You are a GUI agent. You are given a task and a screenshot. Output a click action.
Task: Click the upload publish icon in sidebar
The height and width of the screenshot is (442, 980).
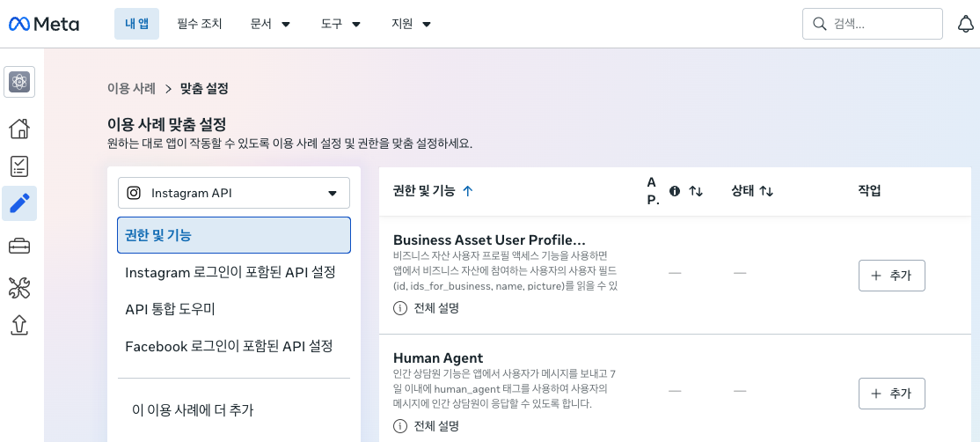point(19,325)
